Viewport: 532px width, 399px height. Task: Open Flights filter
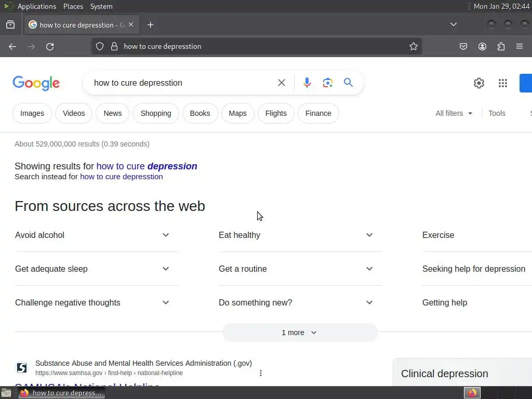[276, 113]
